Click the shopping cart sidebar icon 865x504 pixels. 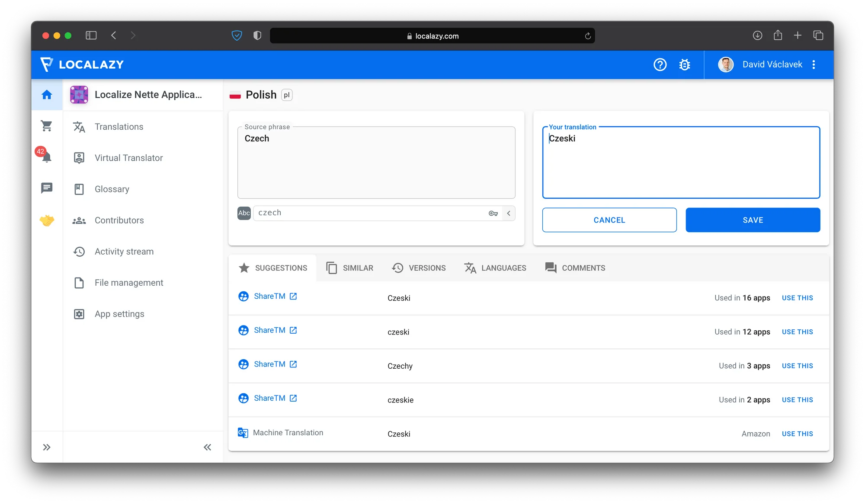click(x=46, y=126)
